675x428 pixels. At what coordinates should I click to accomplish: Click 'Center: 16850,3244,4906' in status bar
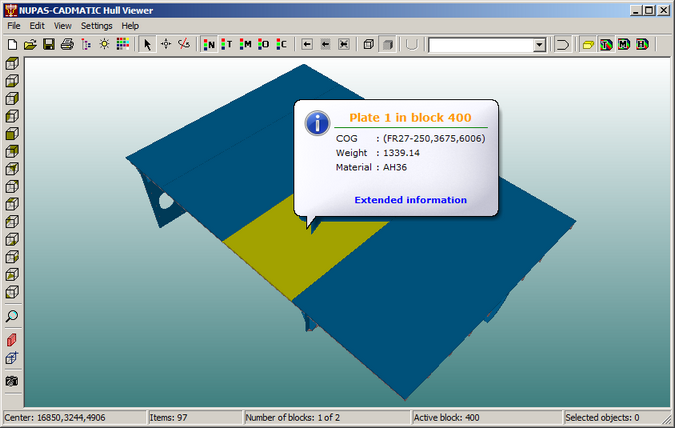point(55,418)
